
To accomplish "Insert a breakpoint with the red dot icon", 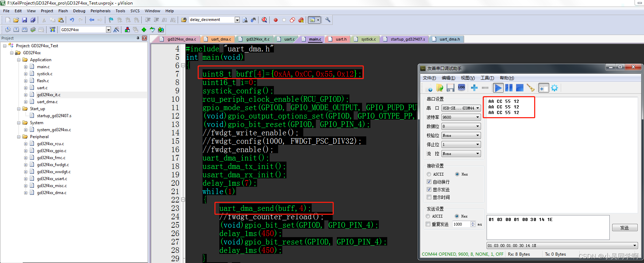I will click(276, 20).
